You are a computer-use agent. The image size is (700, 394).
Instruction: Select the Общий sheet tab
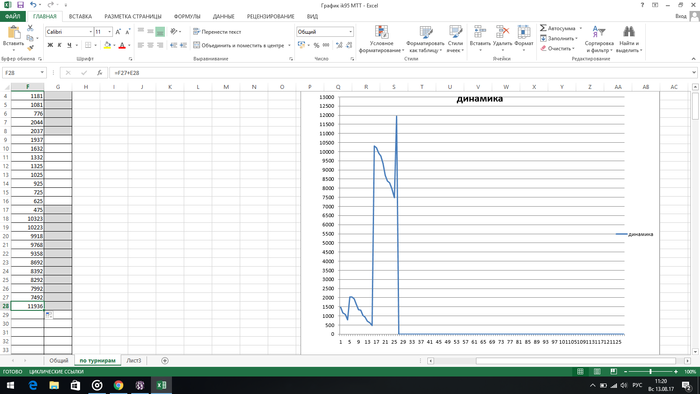[58, 361]
